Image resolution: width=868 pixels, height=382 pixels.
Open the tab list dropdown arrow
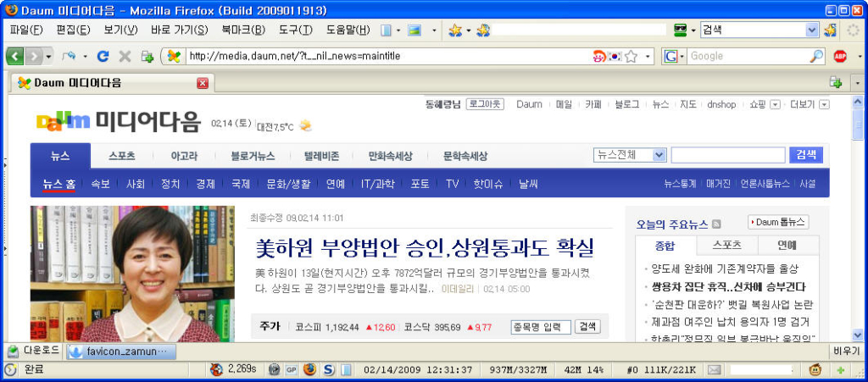click(858, 82)
